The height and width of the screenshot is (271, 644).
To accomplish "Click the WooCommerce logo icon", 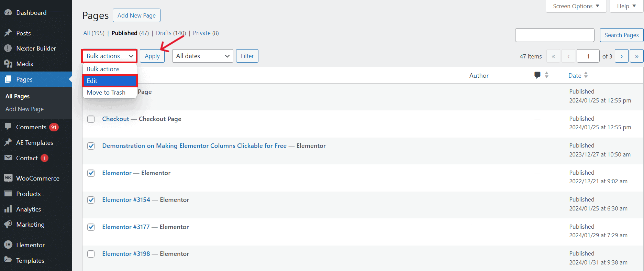I will 8,178.
